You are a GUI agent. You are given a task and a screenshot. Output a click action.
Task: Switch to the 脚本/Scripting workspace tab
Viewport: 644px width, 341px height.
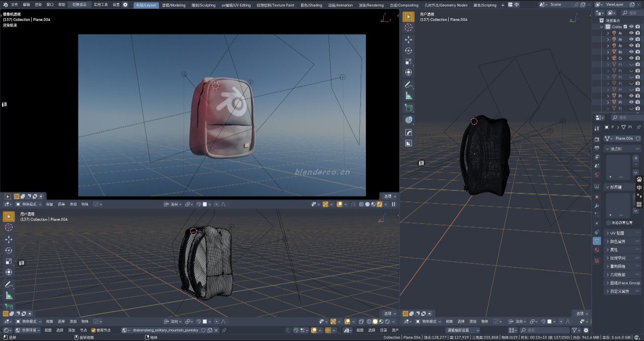pyautogui.click(x=485, y=5)
